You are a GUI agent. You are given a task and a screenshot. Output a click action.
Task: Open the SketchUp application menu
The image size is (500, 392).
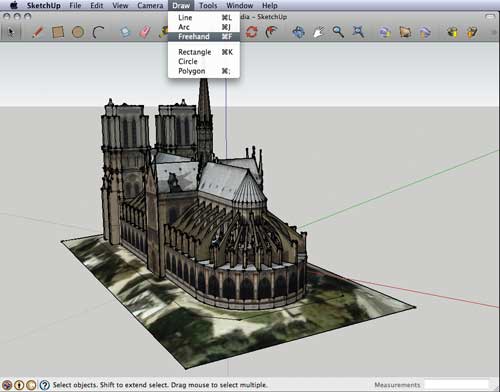point(43,5)
